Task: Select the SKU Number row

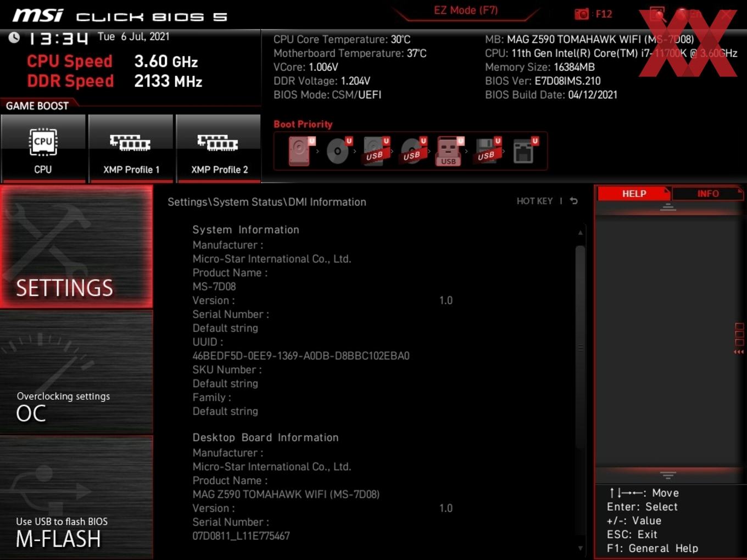Action: [227, 369]
